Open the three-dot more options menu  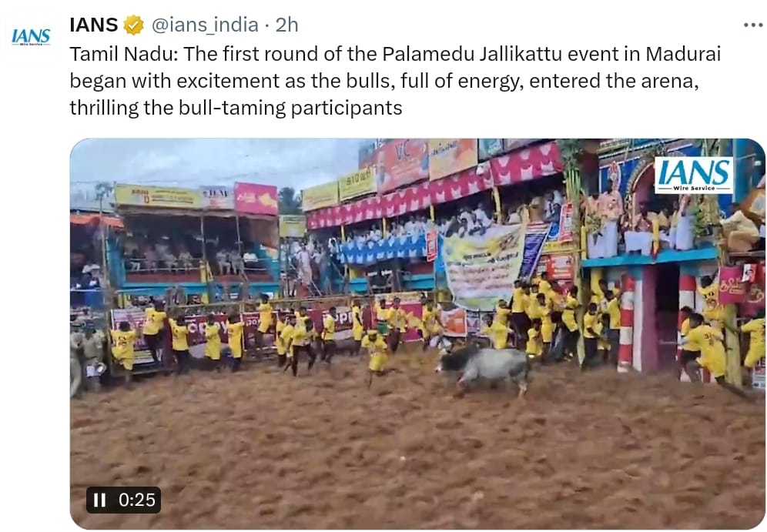753,25
